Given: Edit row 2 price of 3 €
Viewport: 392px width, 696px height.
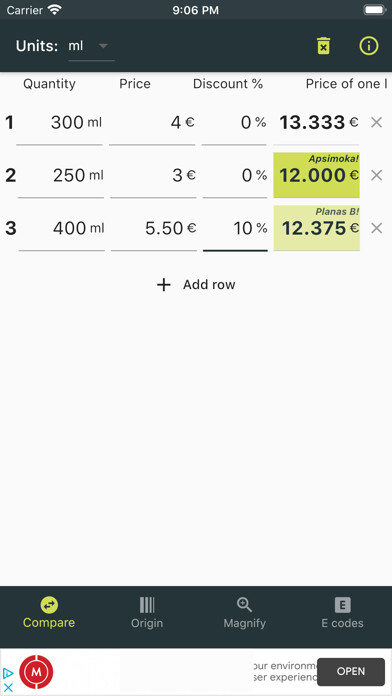Looking at the screenshot, I should coord(153,176).
